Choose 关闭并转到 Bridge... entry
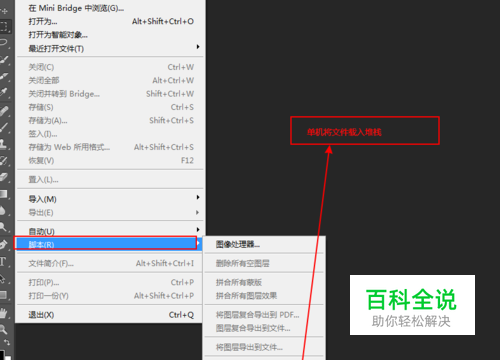The height and width of the screenshot is (360, 500). tap(109, 94)
